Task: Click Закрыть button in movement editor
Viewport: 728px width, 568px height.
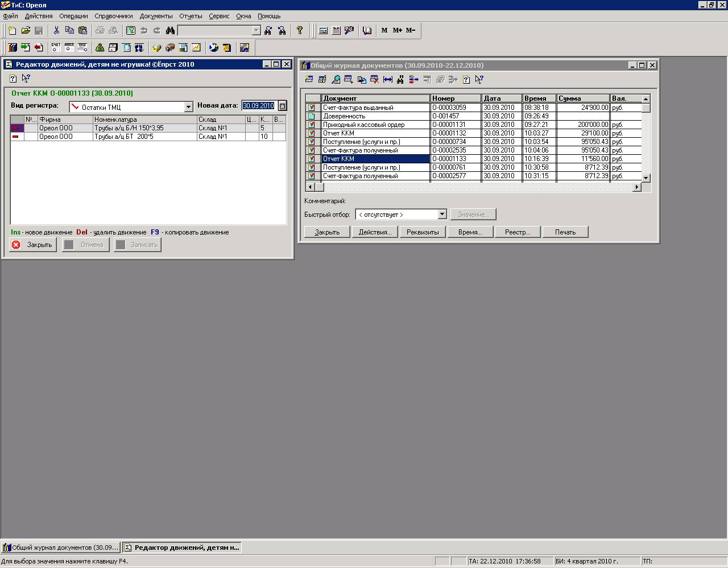Action: tap(33, 245)
